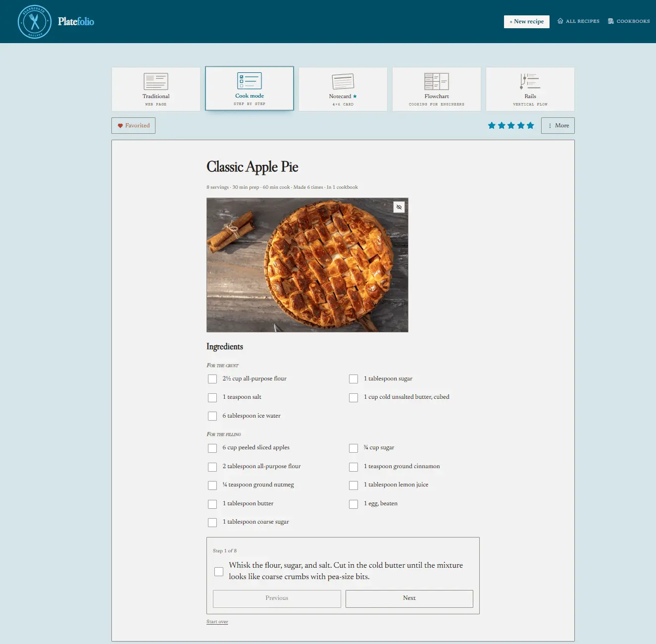Screen dimensions: 656x644
Task: Click the Step 1 of 8 label
Action: 225,551
